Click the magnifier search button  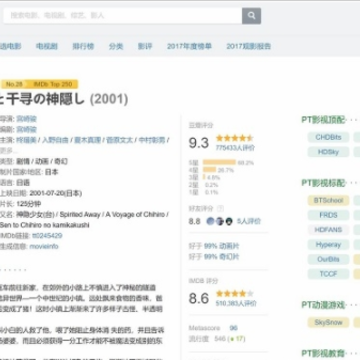(x=251, y=16)
